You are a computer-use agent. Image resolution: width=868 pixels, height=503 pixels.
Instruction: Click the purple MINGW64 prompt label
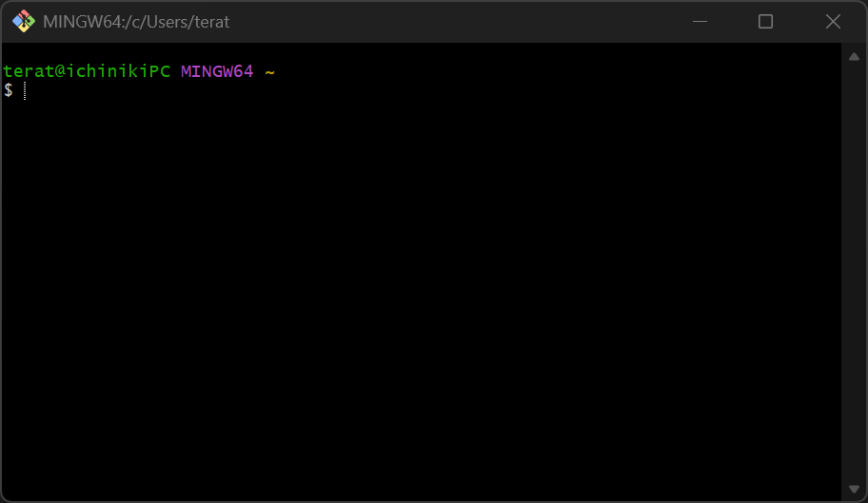217,71
